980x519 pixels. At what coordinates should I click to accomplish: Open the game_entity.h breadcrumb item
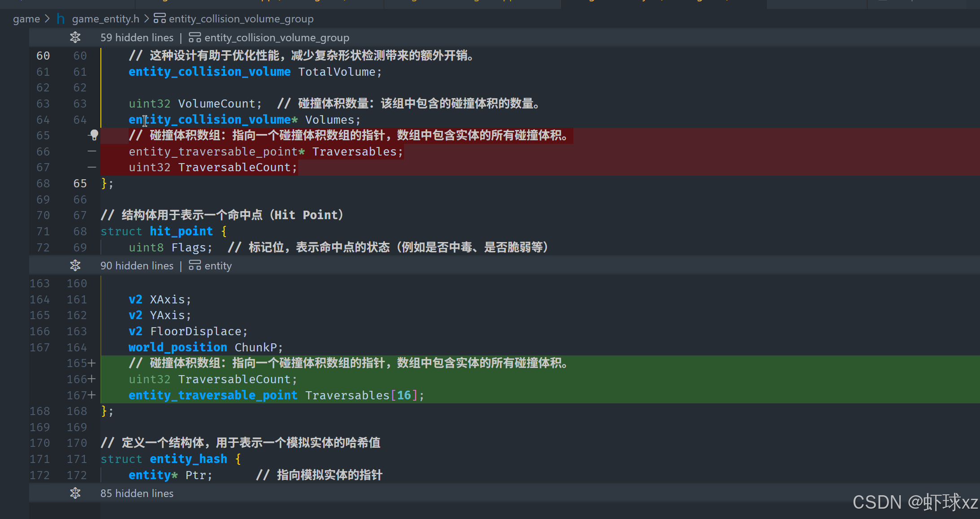click(x=105, y=19)
